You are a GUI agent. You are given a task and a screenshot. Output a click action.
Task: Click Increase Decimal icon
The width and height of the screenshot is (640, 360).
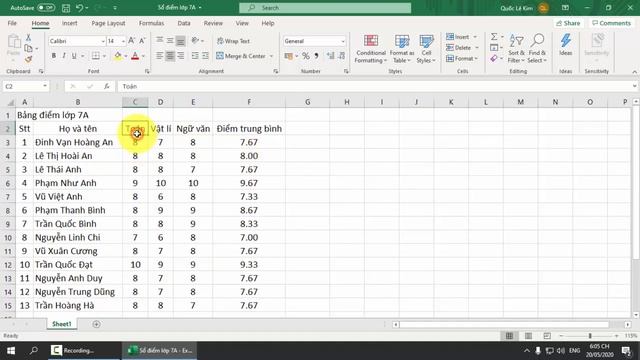[x=330, y=56]
